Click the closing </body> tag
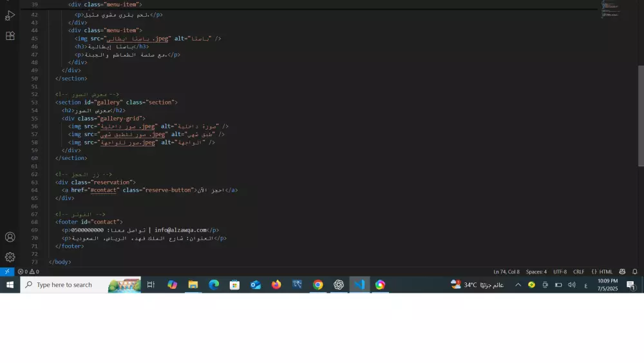 [x=60, y=262]
